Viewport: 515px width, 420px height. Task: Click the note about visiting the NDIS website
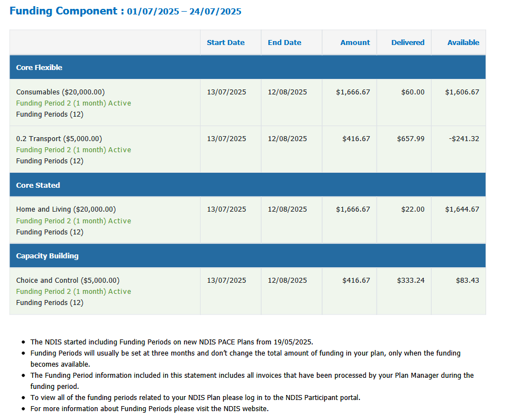pyautogui.click(x=149, y=409)
